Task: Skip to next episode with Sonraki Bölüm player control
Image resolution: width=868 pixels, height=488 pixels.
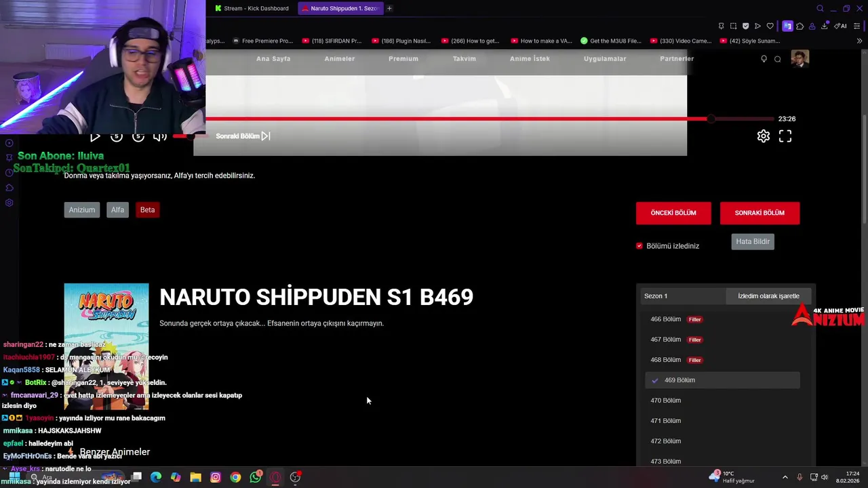Action: click(x=243, y=136)
